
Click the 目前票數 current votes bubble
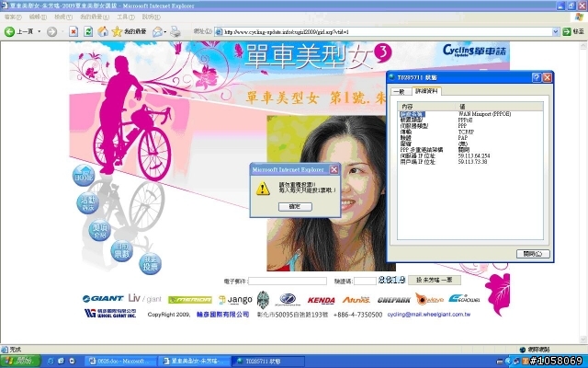pos(122,251)
